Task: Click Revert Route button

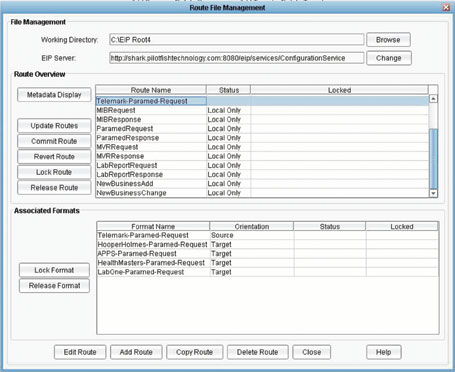Action: [54, 157]
